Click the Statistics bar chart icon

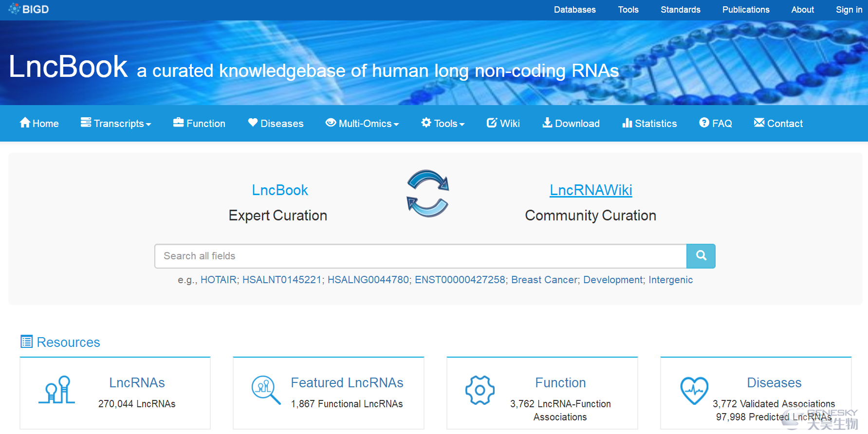point(628,123)
